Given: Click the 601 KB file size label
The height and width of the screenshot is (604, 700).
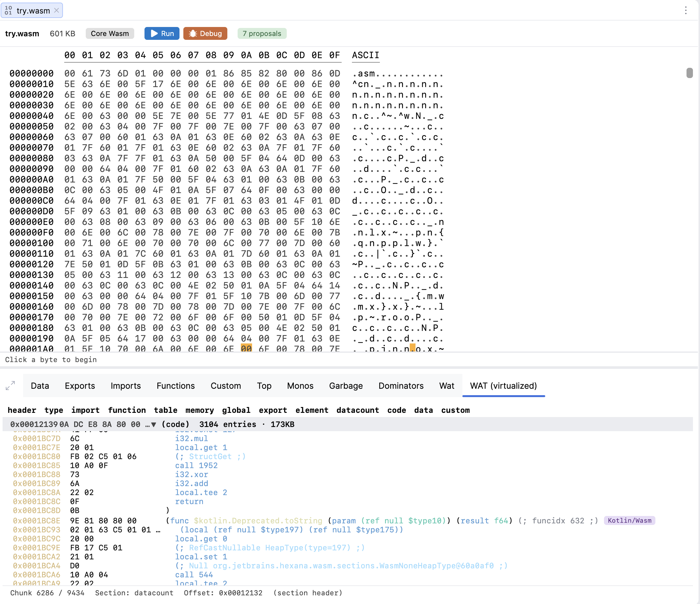Looking at the screenshot, I should tap(63, 33).
